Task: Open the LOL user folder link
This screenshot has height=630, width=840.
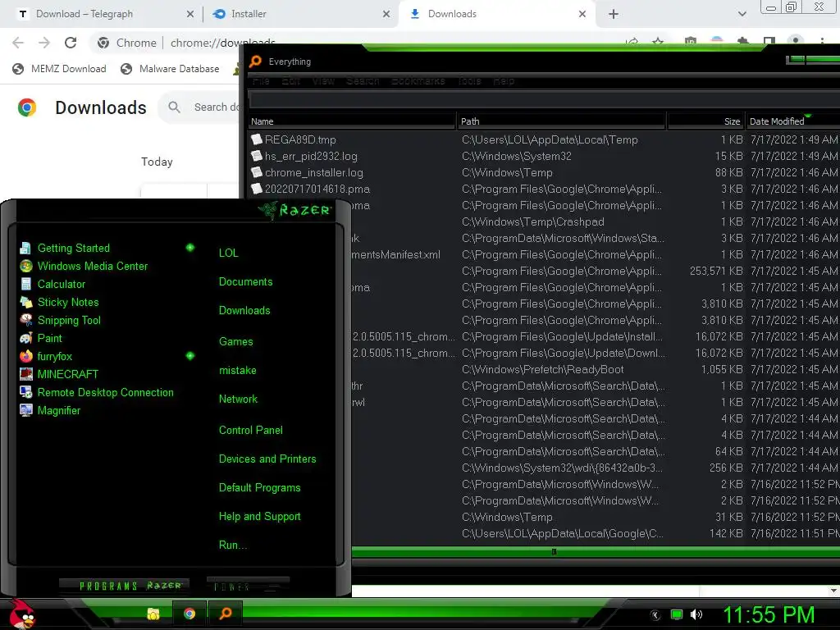Action: tap(228, 253)
